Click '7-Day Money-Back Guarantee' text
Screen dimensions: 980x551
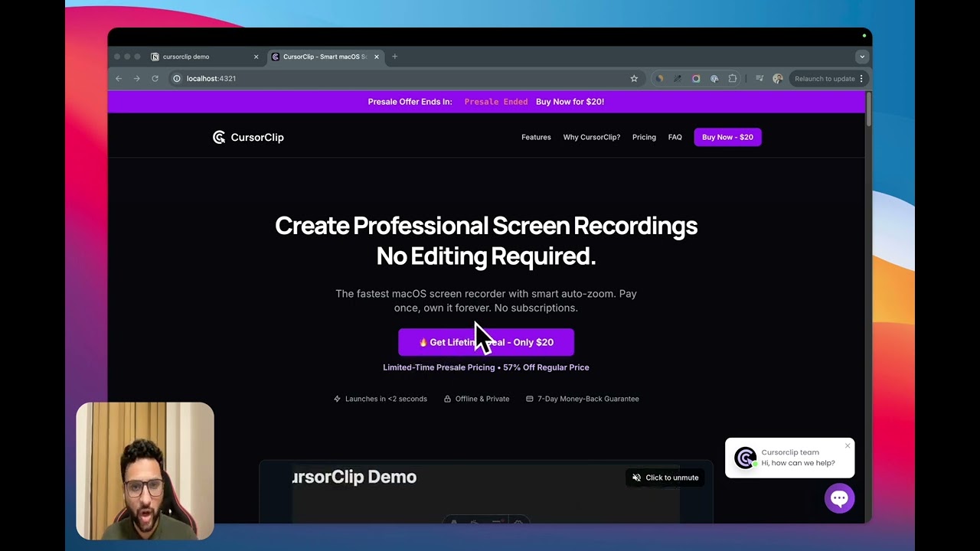pyautogui.click(x=588, y=399)
